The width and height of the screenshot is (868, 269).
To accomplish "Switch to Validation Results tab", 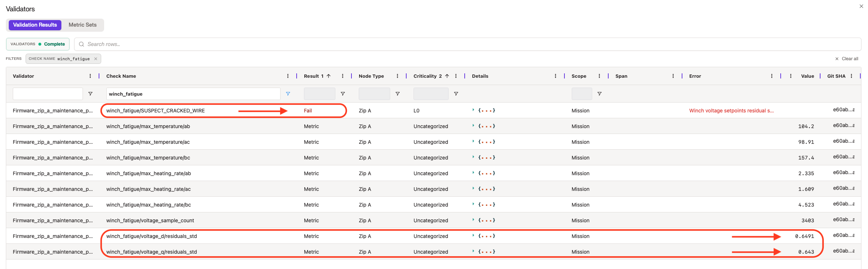I will pos(35,25).
